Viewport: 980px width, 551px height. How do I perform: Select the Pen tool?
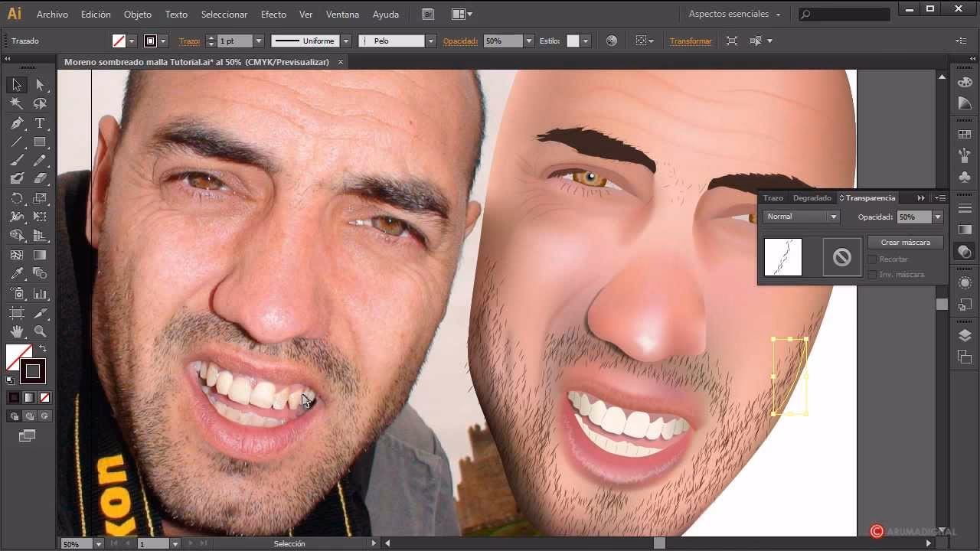[17, 123]
